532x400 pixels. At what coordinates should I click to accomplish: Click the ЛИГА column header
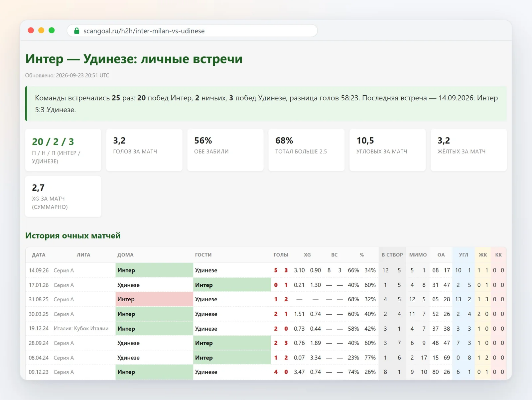(83, 255)
